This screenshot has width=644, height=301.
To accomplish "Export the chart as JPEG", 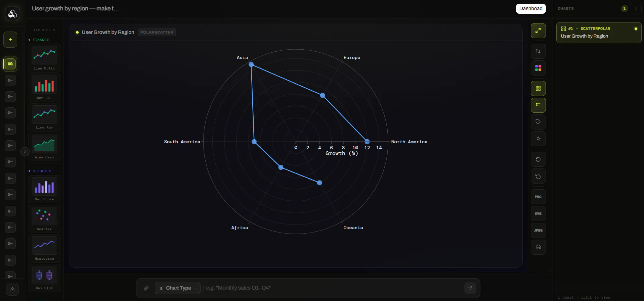I will (538, 231).
